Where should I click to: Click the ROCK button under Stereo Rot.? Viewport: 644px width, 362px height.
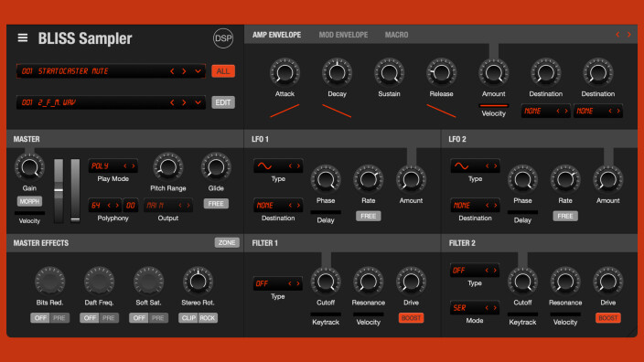coord(208,318)
